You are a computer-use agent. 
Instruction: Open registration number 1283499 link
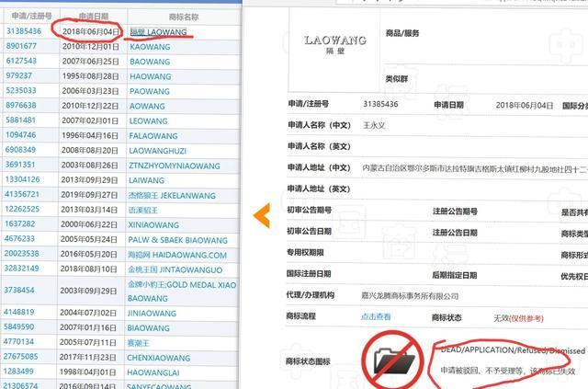[x=18, y=371]
